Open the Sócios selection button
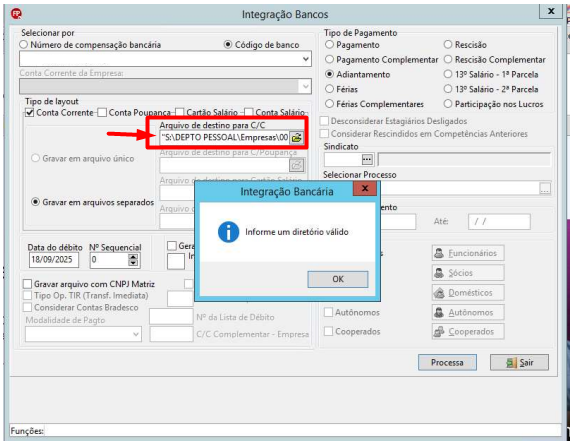 point(468,273)
